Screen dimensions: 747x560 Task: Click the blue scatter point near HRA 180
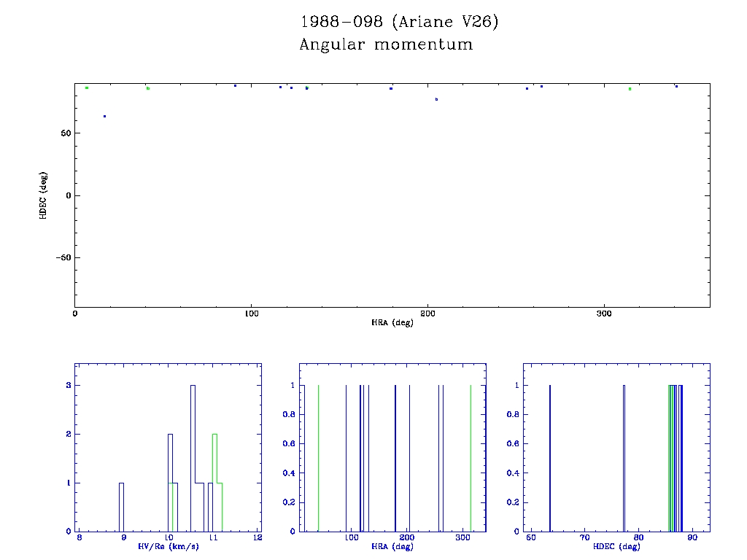[x=391, y=88]
